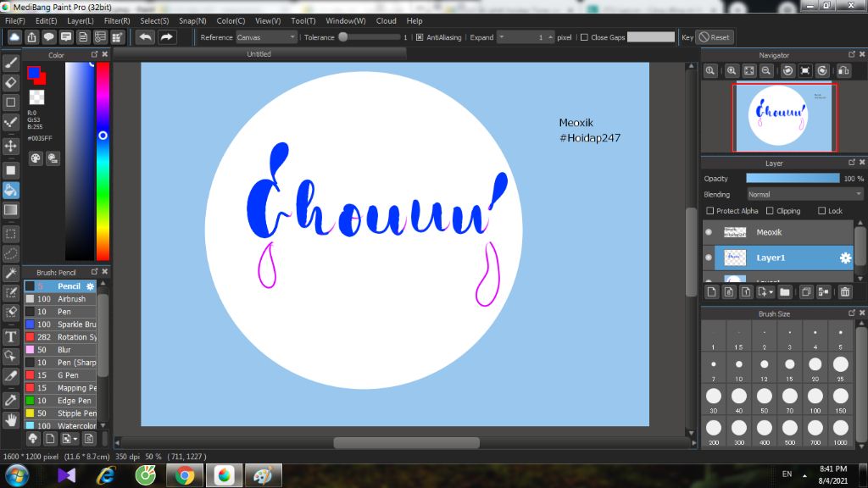Open Pencil brush settings gear
The width and height of the screenshot is (868, 488).
[x=90, y=286]
